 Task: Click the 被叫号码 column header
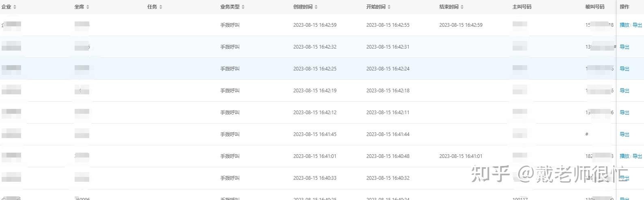[x=595, y=7]
